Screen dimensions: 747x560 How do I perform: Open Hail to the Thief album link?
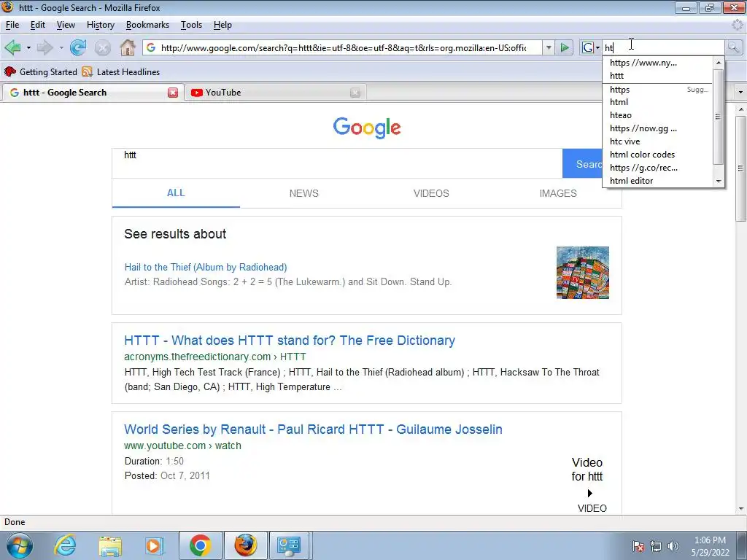pyautogui.click(x=206, y=267)
